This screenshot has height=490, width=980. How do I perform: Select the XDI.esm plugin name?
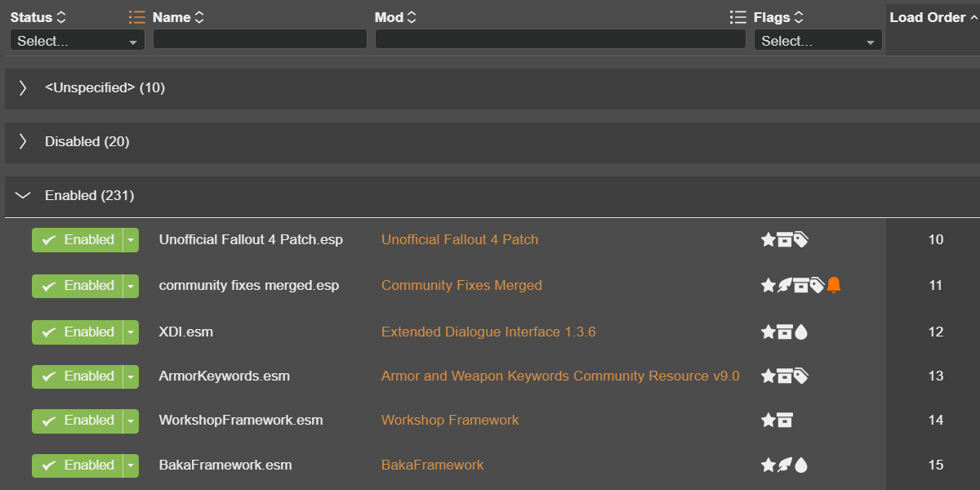pos(186,332)
